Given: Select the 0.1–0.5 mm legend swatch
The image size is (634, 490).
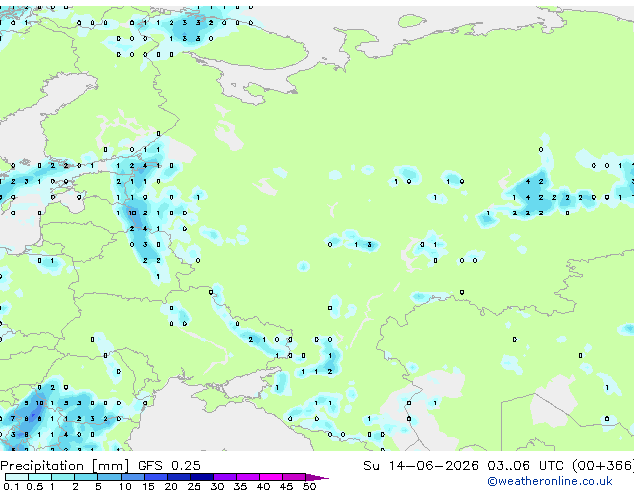Looking at the screenshot, I should pos(17,477).
